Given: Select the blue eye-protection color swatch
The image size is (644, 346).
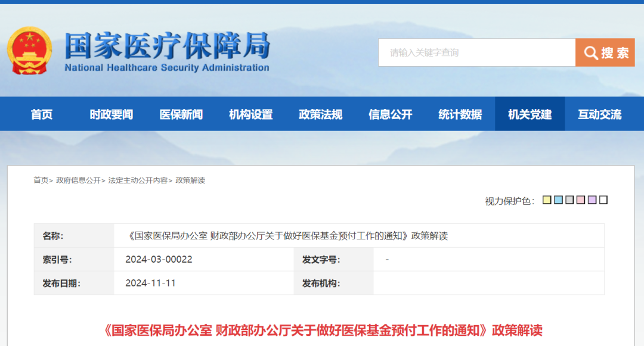Looking at the screenshot, I should (558, 200).
